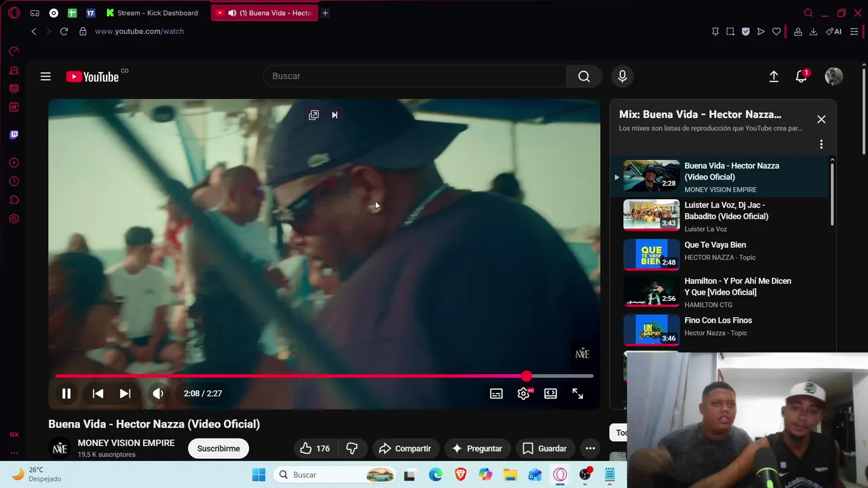
Task: Enter fullscreen mode
Action: click(x=578, y=393)
